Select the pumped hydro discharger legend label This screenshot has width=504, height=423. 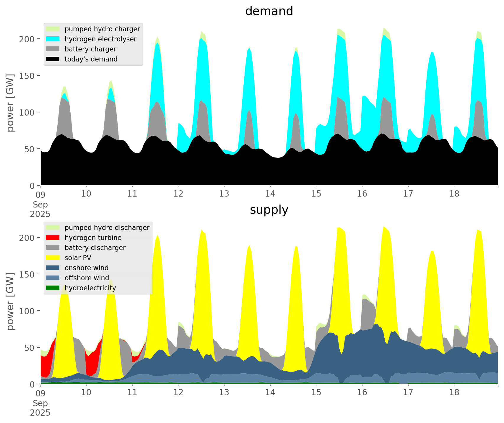pyautogui.click(x=107, y=228)
